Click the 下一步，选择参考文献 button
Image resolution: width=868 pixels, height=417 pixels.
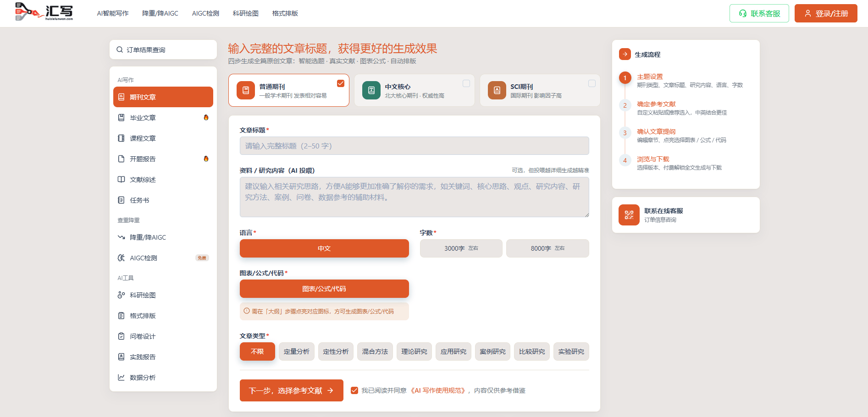(x=292, y=390)
